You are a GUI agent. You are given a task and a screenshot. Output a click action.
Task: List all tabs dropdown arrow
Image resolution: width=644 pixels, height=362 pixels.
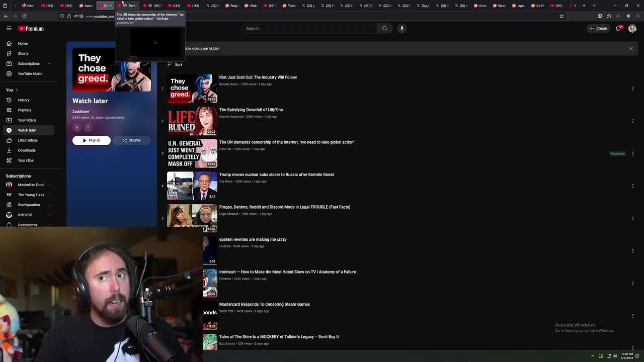(x=594, y=6)
